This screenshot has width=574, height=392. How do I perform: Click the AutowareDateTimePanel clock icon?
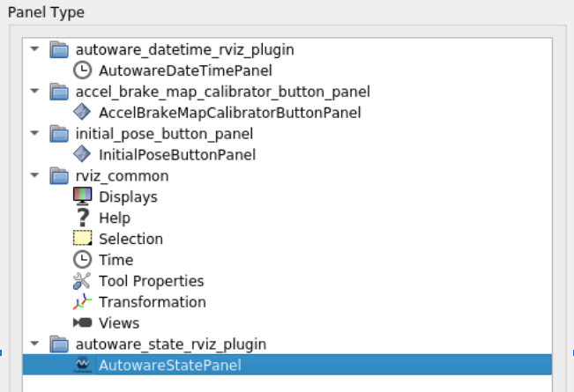click(82, 70)
